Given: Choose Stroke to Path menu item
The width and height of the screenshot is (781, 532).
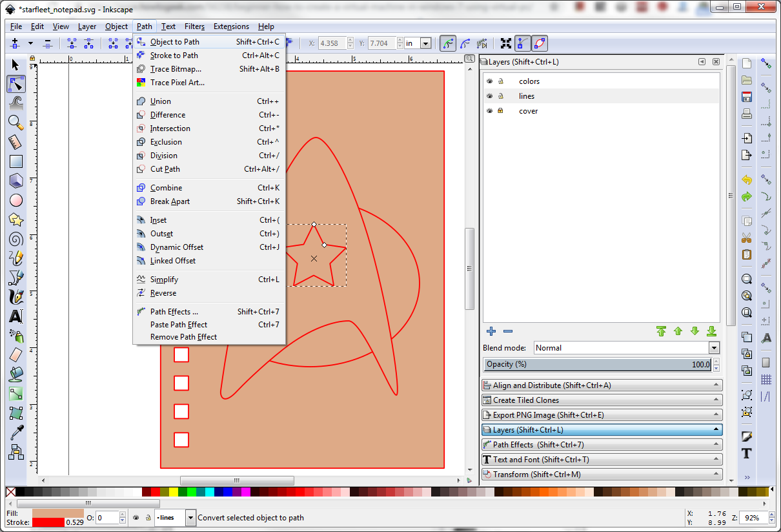Looking at the screenshot, I should 209,56.
